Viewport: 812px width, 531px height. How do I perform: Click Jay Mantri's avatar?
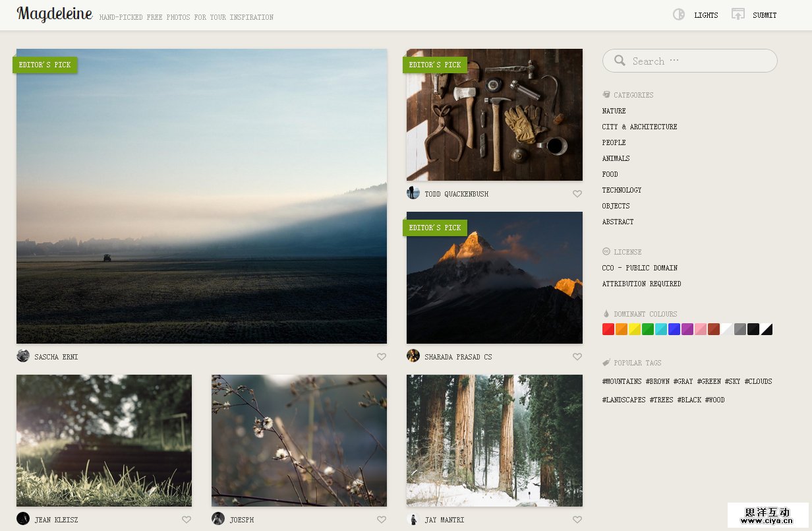pyautogui.click(x=413, y=518)
